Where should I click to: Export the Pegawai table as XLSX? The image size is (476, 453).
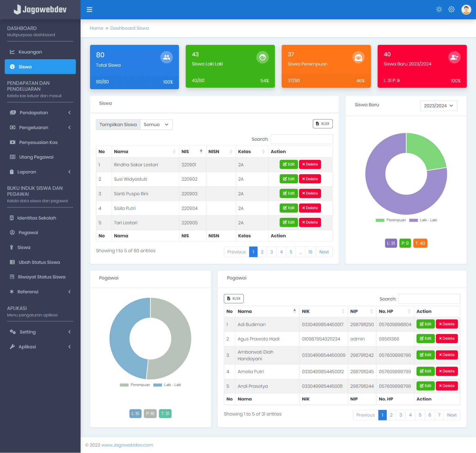pos(234,299)
